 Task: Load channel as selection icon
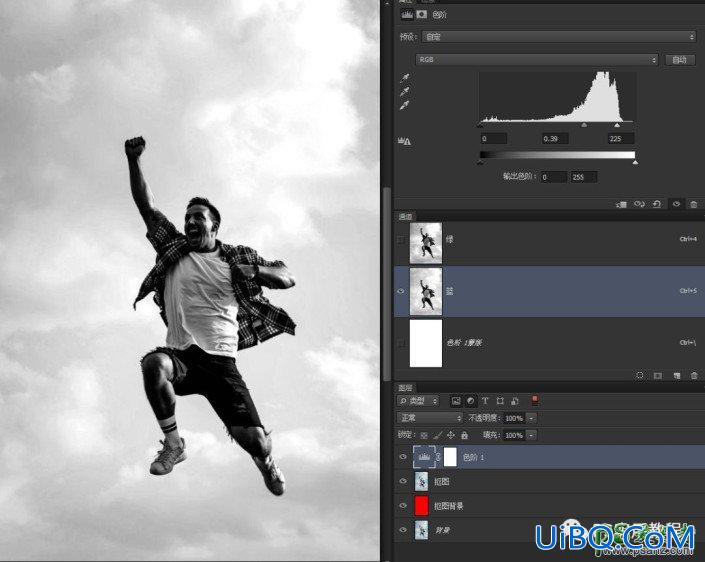pyautogui.click(x=640, y=375)
